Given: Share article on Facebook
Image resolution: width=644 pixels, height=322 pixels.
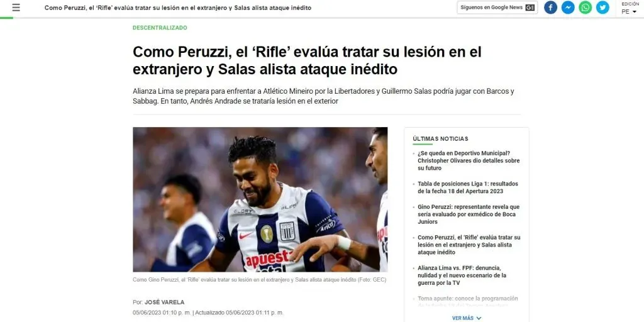Looking at the screenshot, I should click(550, 8).
